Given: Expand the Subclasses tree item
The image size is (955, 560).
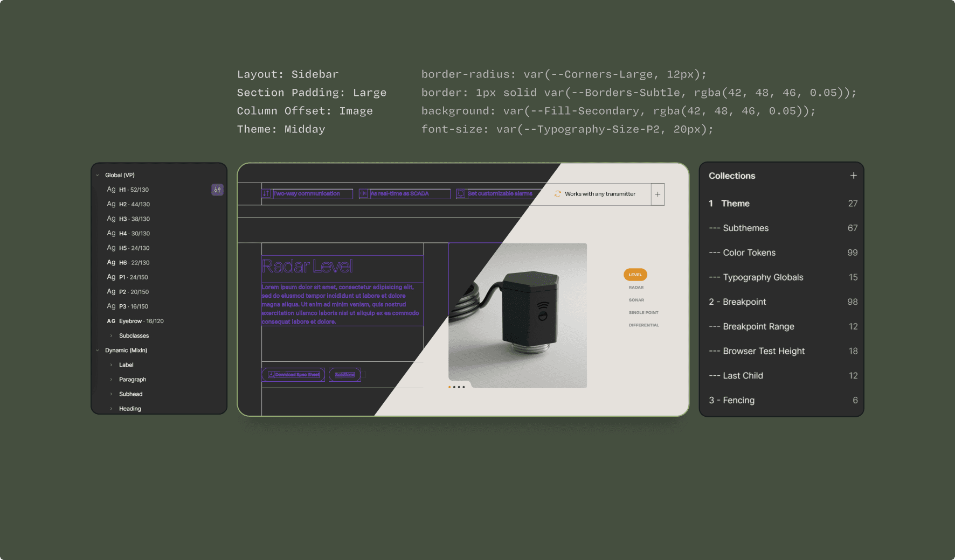Looking at the screenshot, I should (112, 336).
